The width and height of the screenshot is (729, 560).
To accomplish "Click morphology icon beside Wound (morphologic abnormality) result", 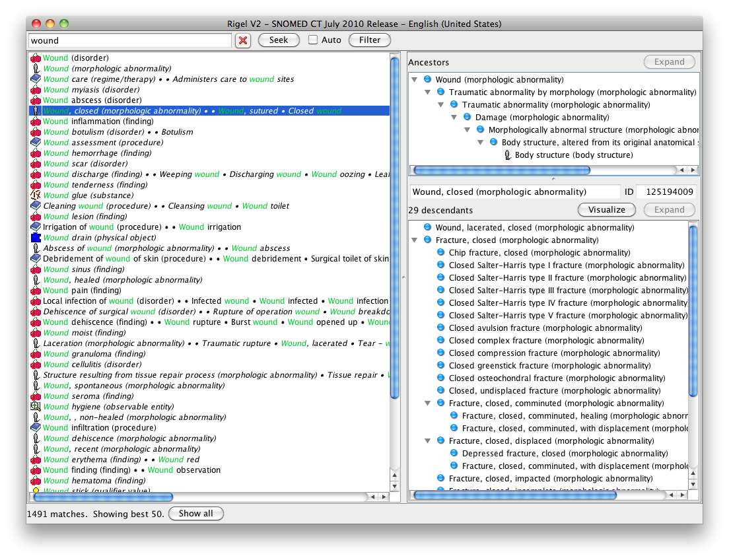I will 36,69.
